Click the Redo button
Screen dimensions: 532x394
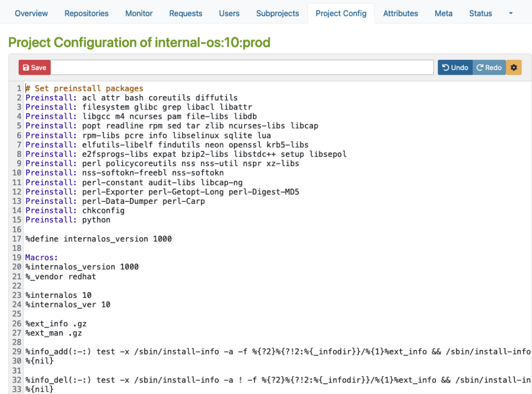489,67
